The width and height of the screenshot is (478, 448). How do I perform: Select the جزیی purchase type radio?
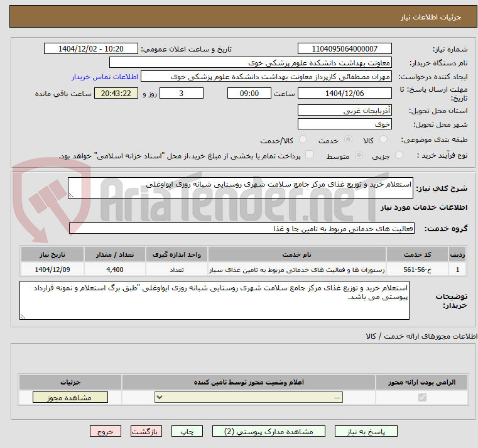(399, 155)
